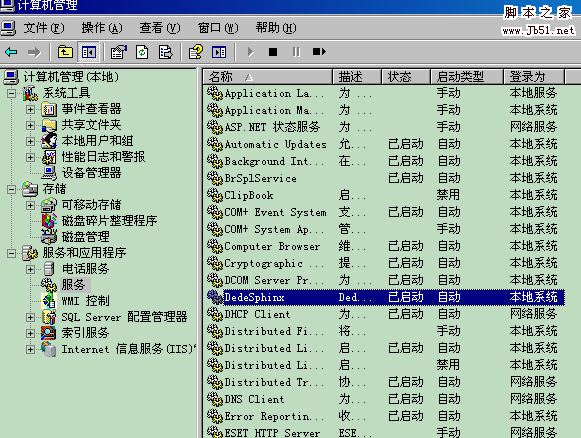Select the BrSplService row
This screenshot has width=581, height=438.
tap(385, 178)
